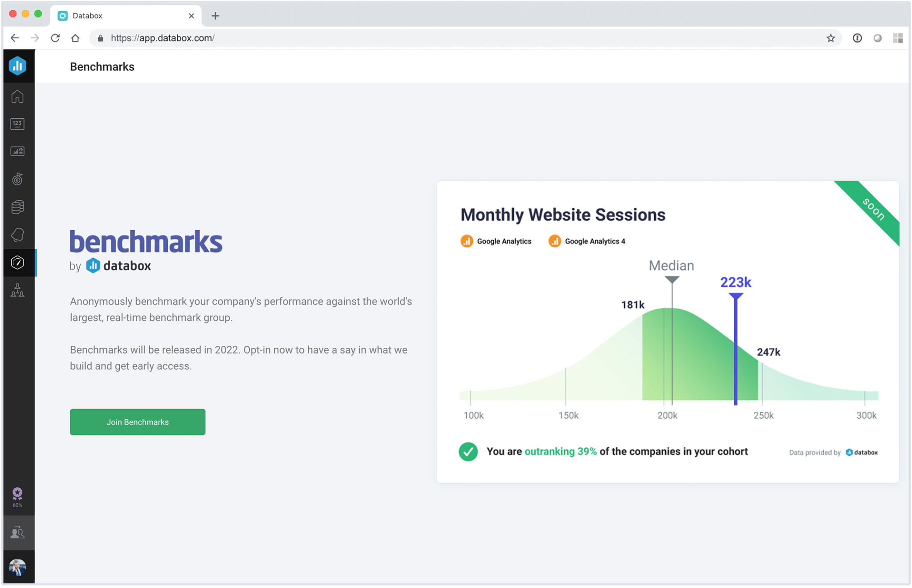This screenshot has height=588, width=912.
Task: Open Data Manager via the database icon
Action: tap(17, 207)
